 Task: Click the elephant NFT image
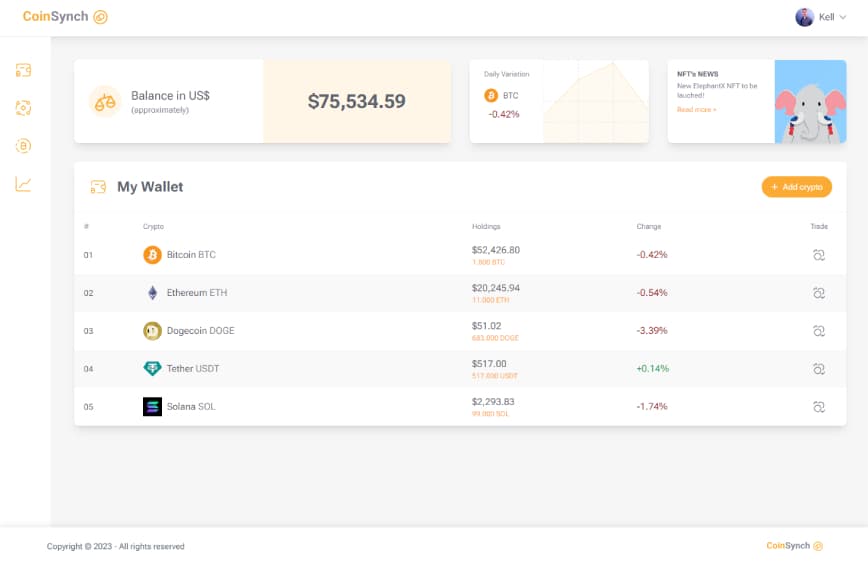pos(810,101)
